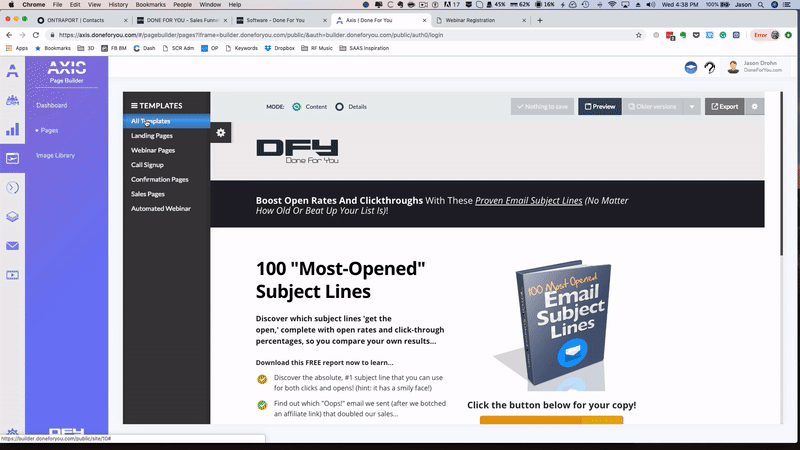
Task: Click the Preview button
Action: (x=599, y=107)
